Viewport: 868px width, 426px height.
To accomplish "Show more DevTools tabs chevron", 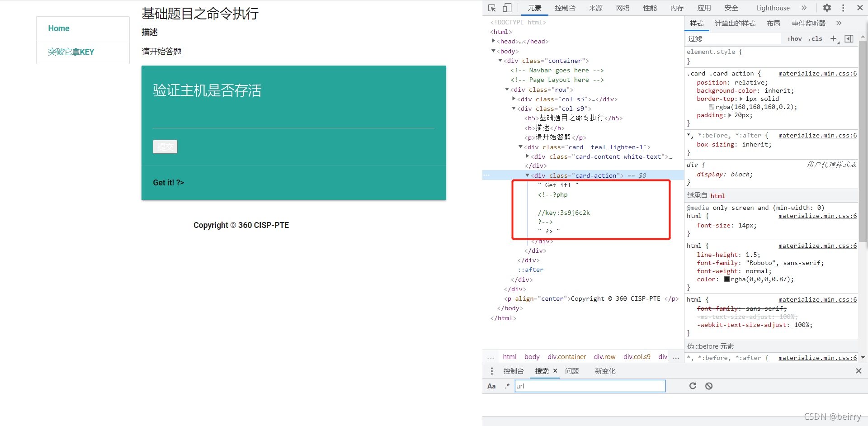I will [x=804, y=8].
